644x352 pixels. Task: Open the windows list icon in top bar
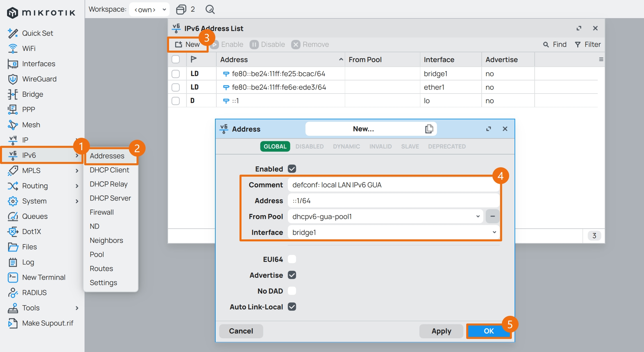(181, 9)
